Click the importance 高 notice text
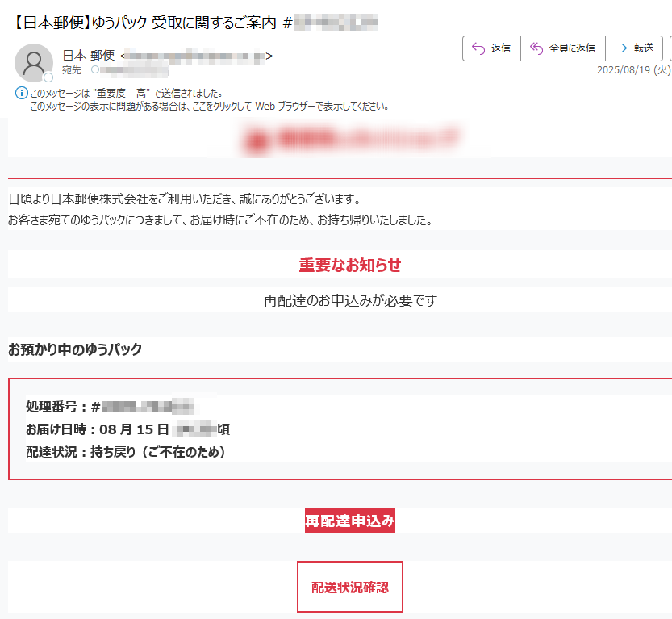Viewport: 672px width, 619px height. [126, 93]
